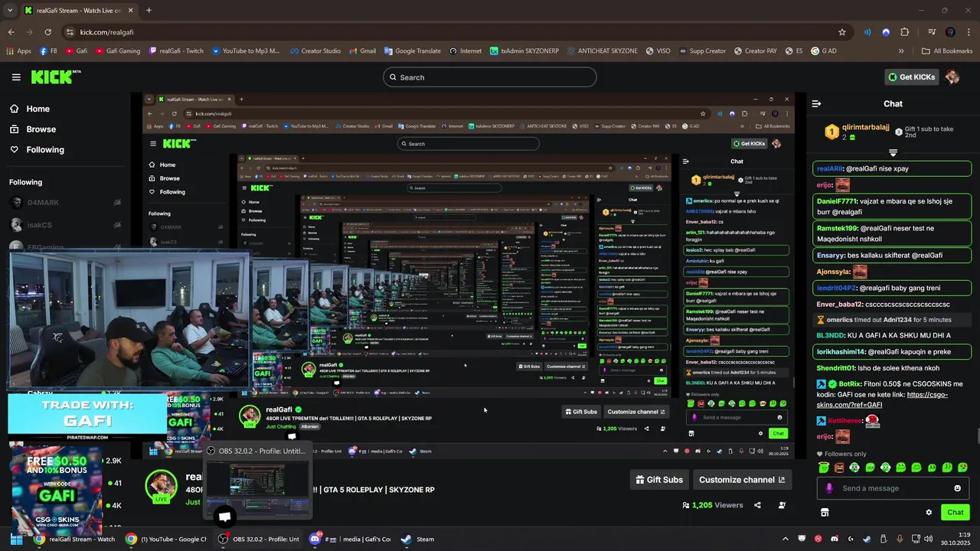This screenshot has width=980, height=551.
Task: Open Chrome extensions puzzle icon
Action: 904,32
